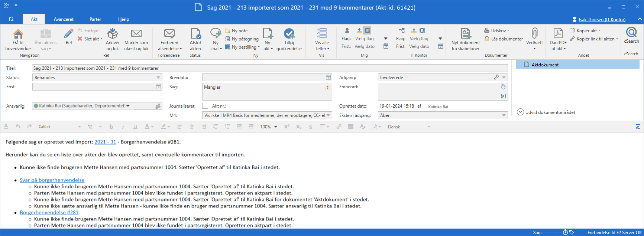This screenshot has width=644, height=236.
Task: Open the Ekstern adgang dropdown
Action: (504, 115)
